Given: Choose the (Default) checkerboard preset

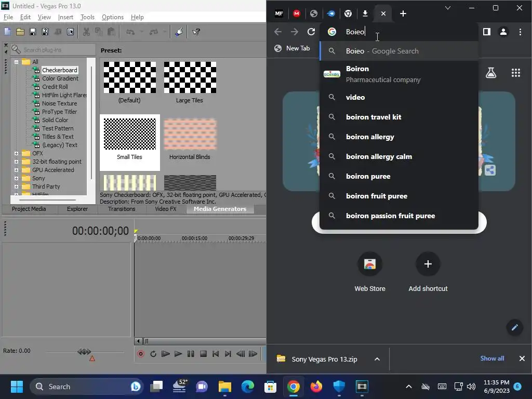Looking at the screenshot, I should (x=129, y=82).
